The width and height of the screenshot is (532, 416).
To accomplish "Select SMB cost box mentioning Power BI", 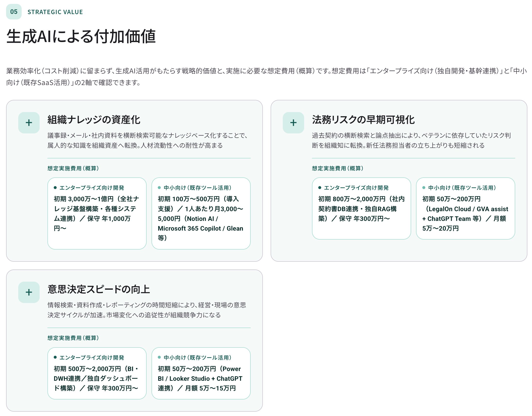I will (x=201, y=373).
